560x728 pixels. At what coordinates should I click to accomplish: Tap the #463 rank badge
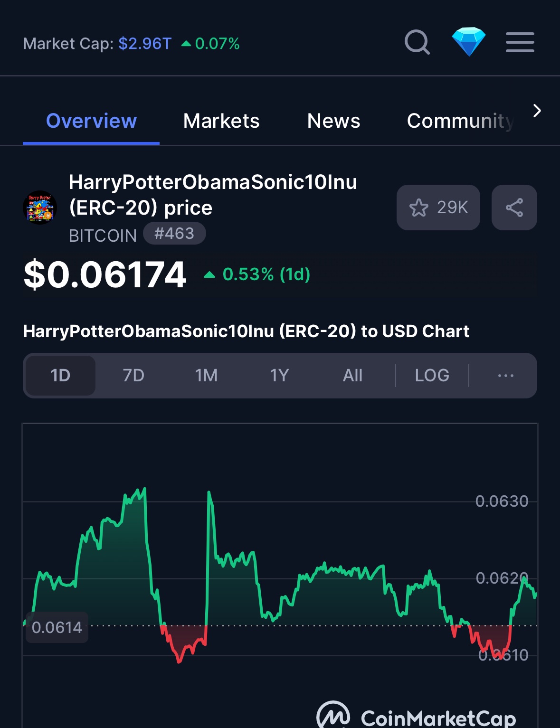(x=174, y=233)
